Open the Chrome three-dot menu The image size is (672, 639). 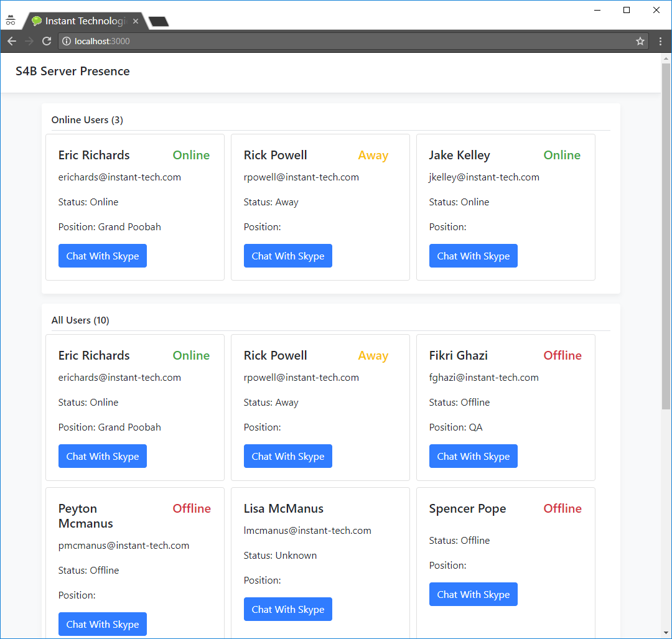tap(660, 41)
